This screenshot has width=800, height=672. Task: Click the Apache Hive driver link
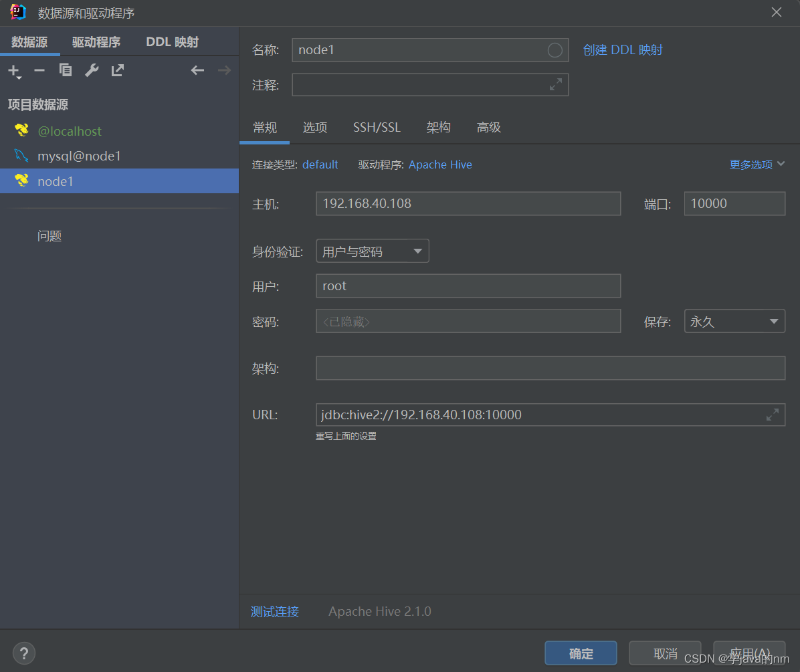tap(440, 164)
